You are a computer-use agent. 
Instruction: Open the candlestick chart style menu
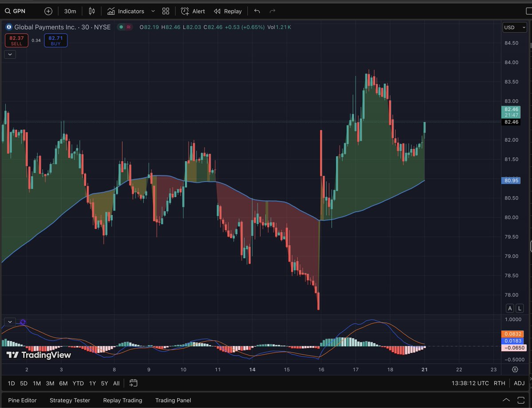pos(92,11)
